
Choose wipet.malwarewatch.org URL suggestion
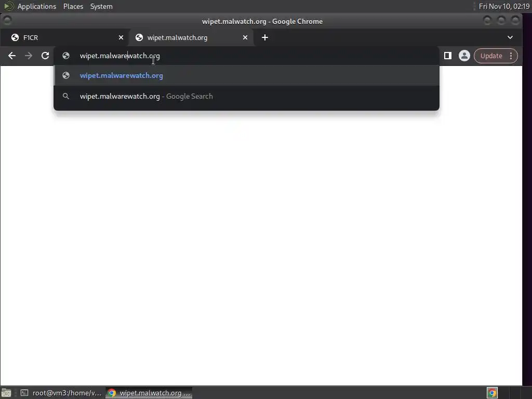point(246,75)
